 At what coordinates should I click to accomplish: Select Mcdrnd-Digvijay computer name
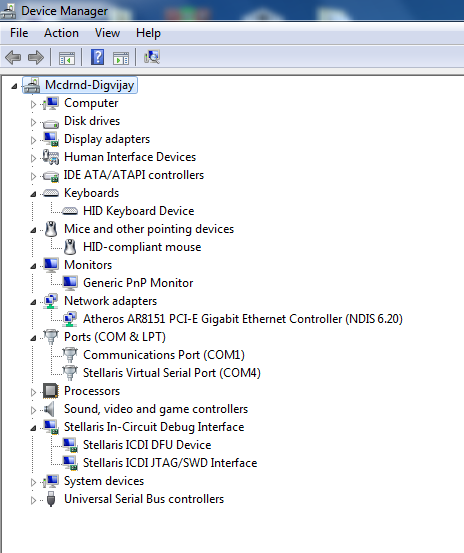point(90,85)
